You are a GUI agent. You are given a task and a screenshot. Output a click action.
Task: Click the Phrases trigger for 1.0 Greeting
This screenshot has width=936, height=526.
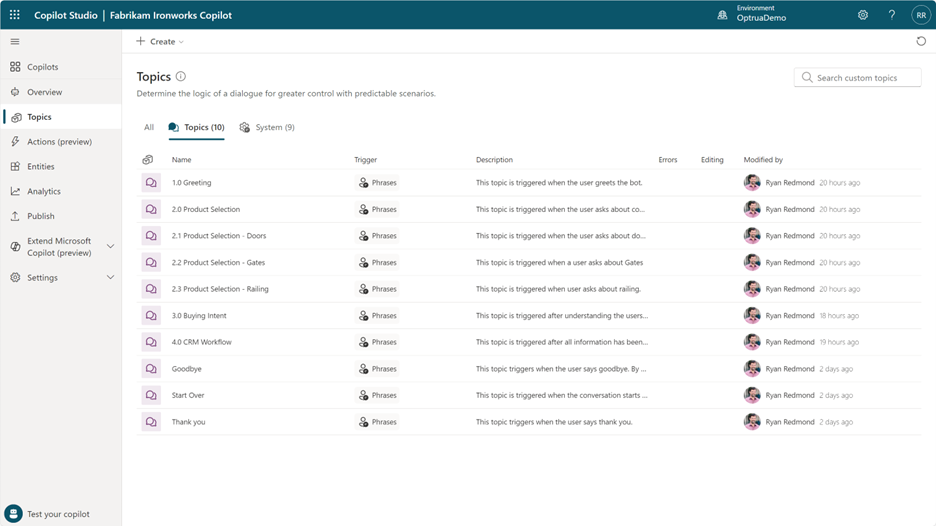[377, 183]
